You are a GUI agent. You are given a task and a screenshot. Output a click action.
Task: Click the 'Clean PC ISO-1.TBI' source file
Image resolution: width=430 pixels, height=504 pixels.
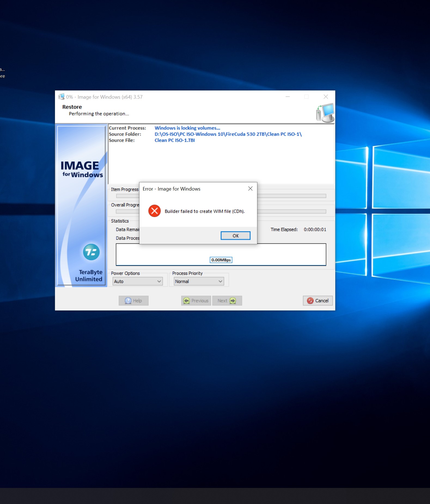[175, 140]
